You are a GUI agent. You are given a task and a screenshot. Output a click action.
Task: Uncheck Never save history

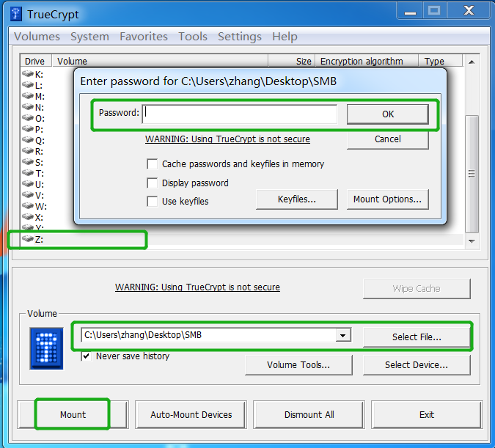(87, 356)
